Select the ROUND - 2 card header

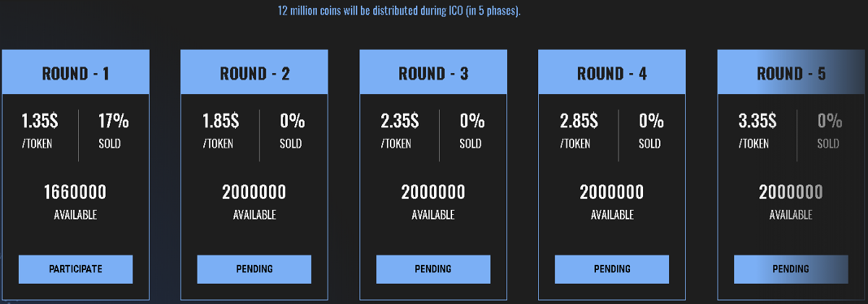pos(254,73)
